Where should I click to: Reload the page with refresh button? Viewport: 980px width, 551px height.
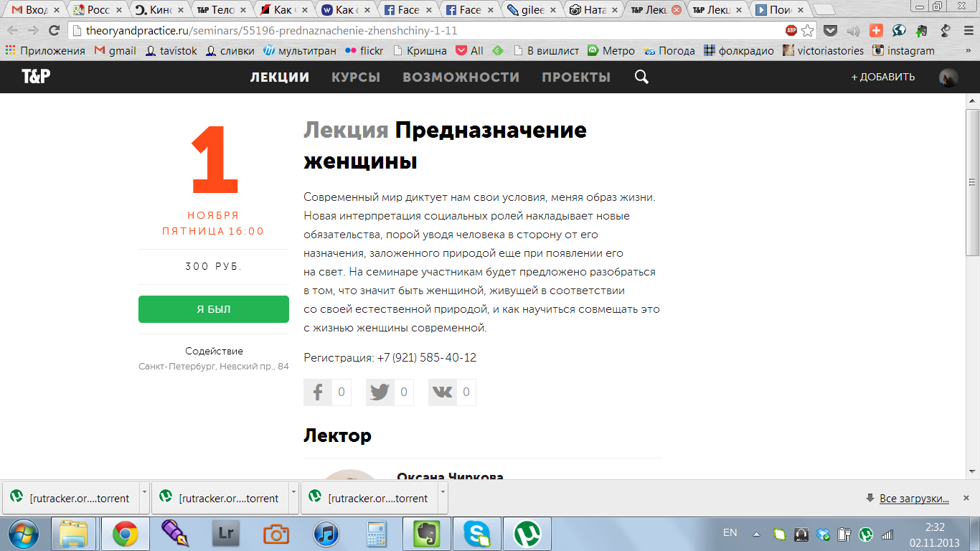pos(54,31)
